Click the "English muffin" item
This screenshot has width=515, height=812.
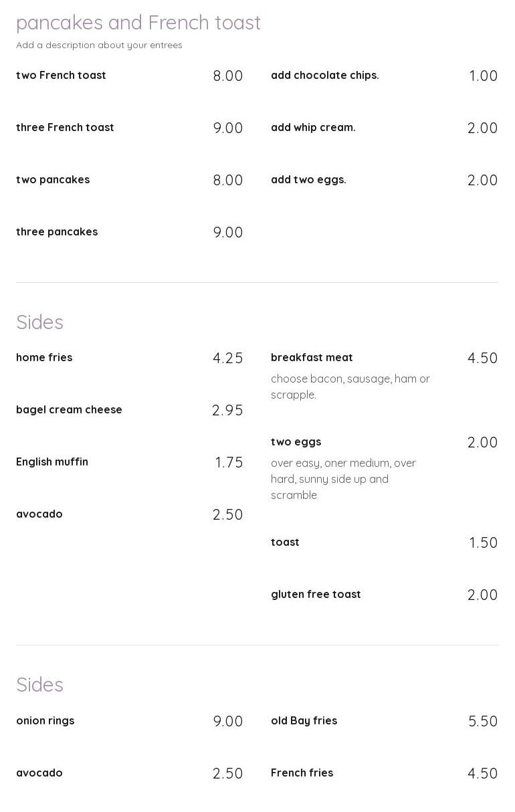tap(52, 462)
